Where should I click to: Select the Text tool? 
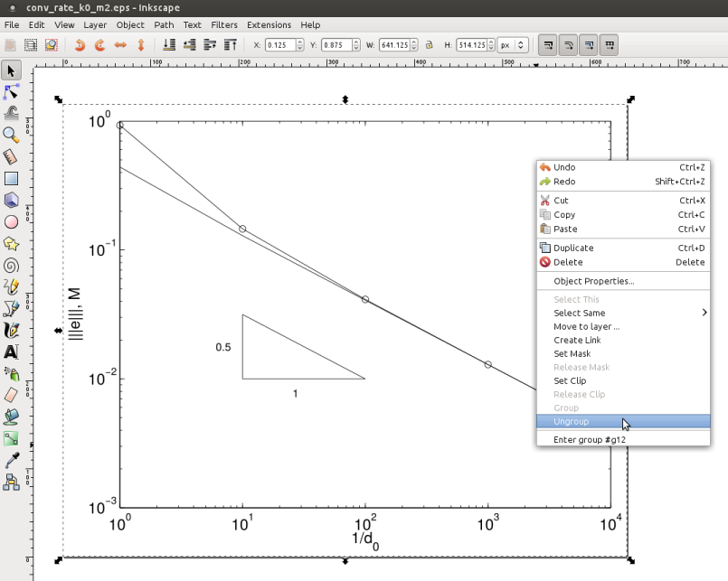12,351
